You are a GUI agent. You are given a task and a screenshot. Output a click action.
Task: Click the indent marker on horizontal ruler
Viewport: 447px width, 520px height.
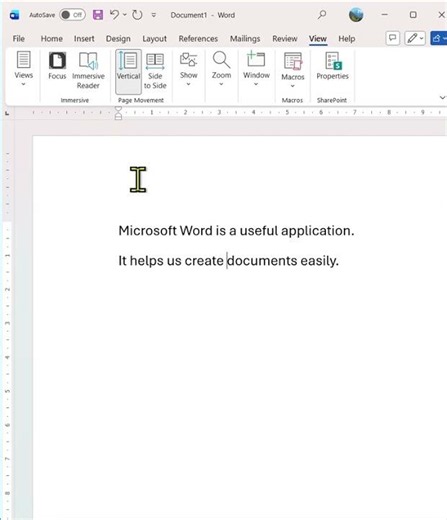pyautogui.click(x=118, y=113)
